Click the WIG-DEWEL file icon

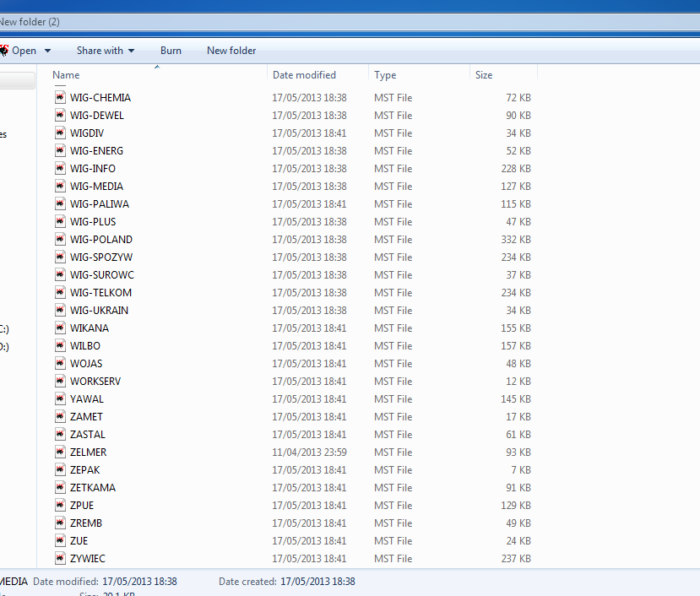pyautogui.click(x=60, y=115)
